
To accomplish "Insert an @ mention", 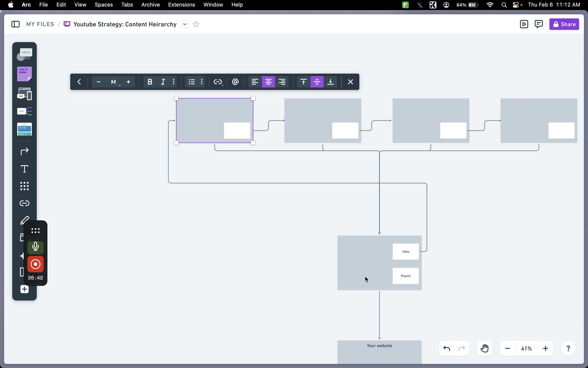I will point(236,82).
